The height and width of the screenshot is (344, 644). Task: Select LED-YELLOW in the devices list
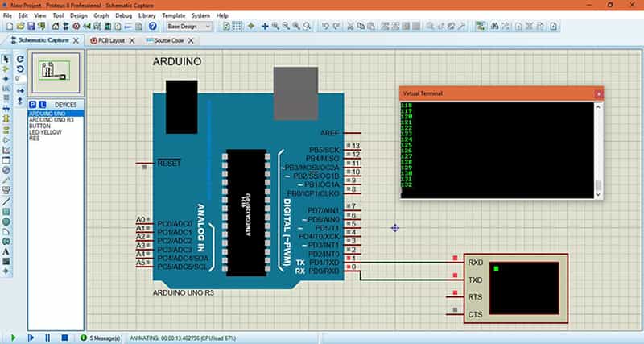(45, 132)
